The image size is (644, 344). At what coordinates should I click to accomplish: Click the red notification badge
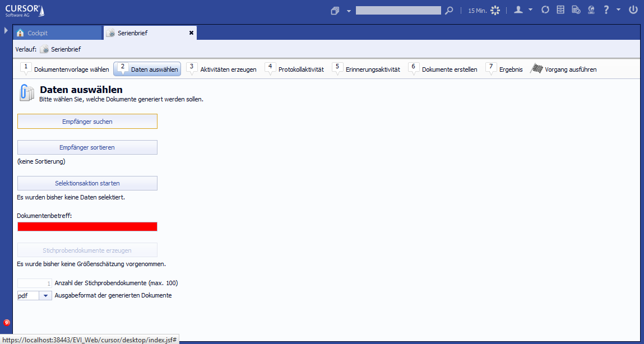click(7, 322)
